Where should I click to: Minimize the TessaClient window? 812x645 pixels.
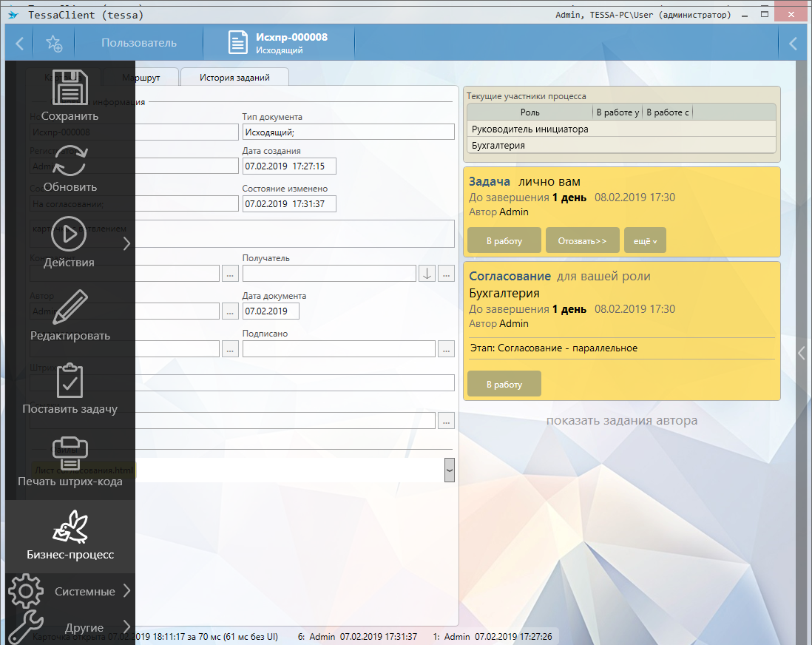pos(745,15)
